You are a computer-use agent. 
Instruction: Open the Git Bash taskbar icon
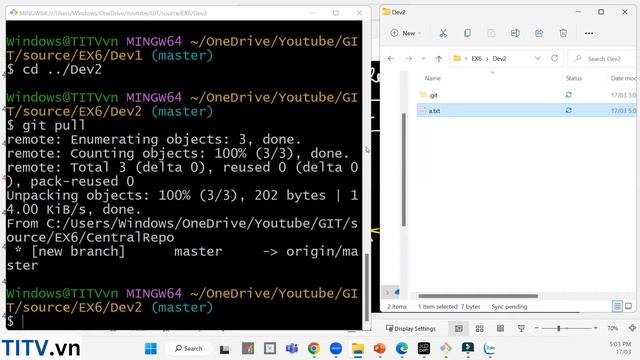tap(446, 349)
